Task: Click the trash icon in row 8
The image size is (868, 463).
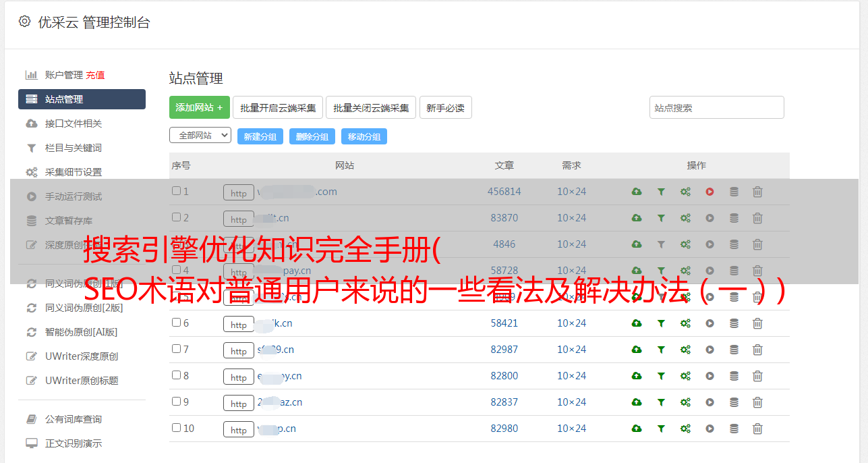Action: point(757,376)
